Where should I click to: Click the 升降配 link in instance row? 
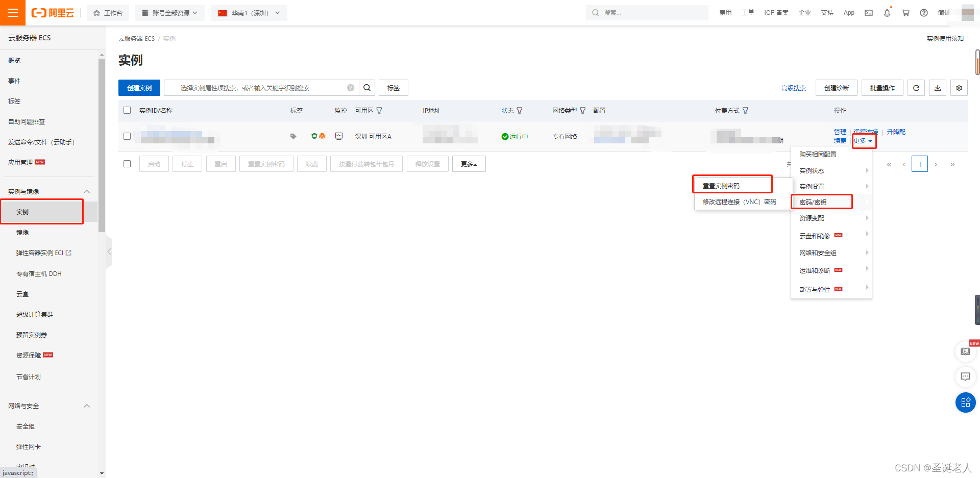point(896,132)
